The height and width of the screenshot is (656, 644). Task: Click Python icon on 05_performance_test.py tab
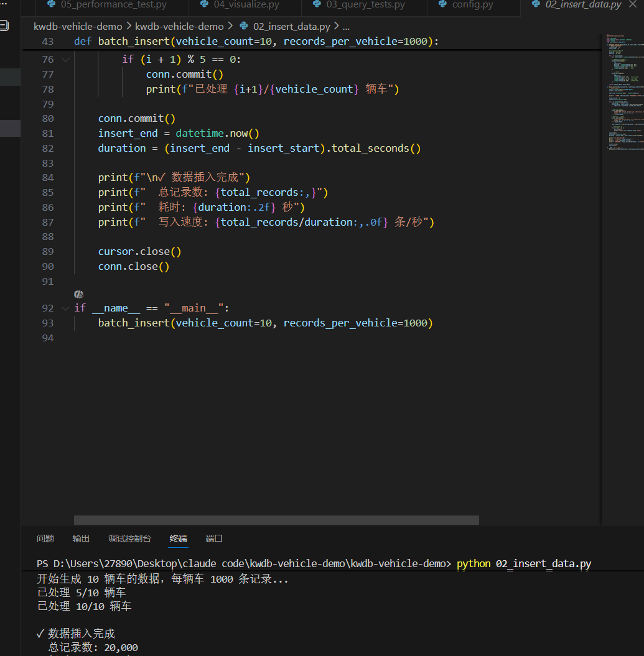(51, 4)
